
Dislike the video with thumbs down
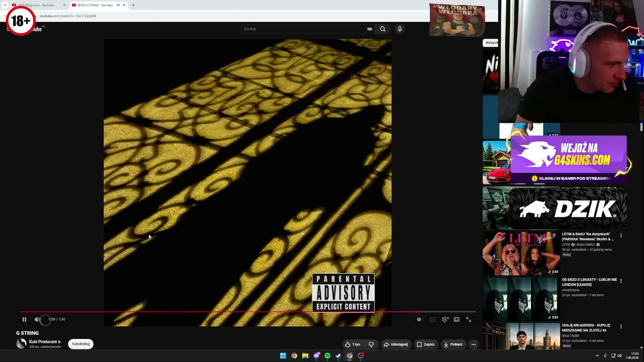click(x=371, y=344)
